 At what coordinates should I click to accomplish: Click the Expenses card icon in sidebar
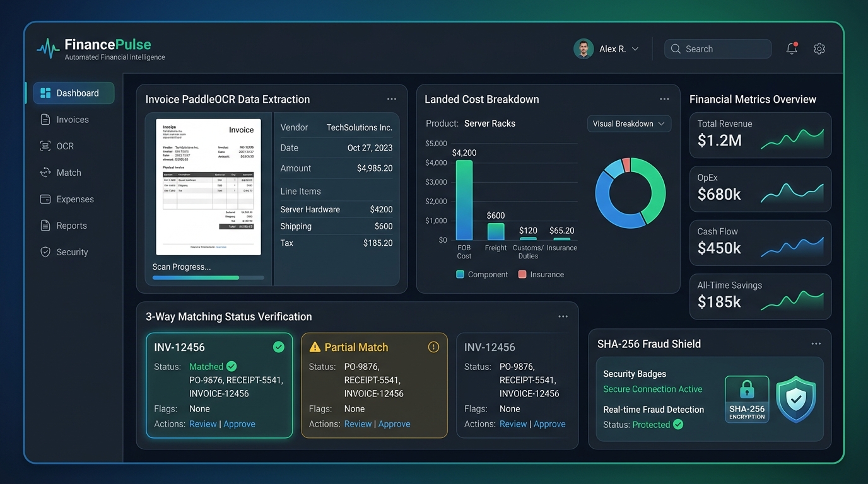tap(45, 199)
